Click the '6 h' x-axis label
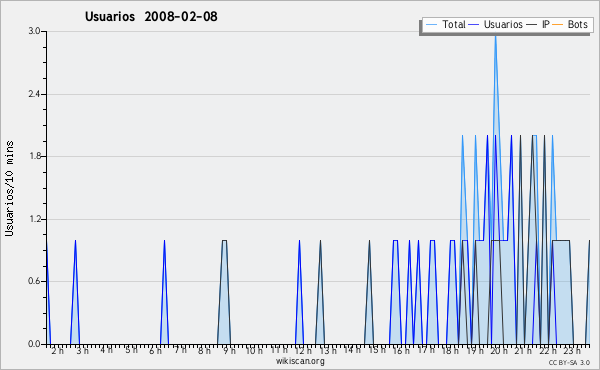Screen dimensions: 600x370 tap(155, 351)
